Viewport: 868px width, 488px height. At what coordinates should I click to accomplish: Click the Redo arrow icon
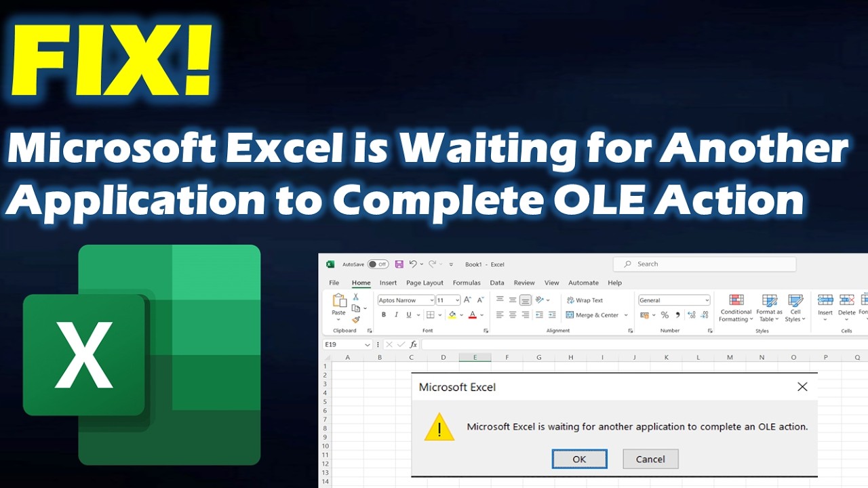[431, 264]
